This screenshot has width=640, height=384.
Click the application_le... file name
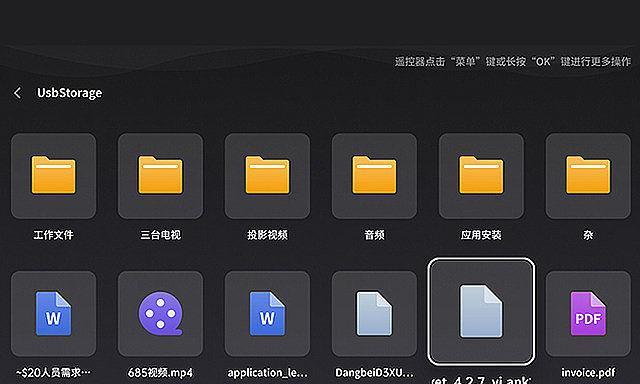(267, 373)
